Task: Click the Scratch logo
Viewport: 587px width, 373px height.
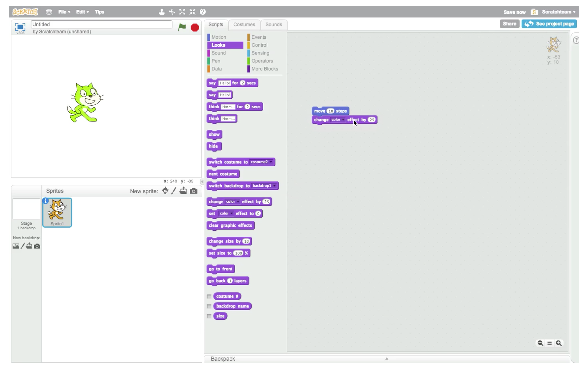Action: coord(25,12)
